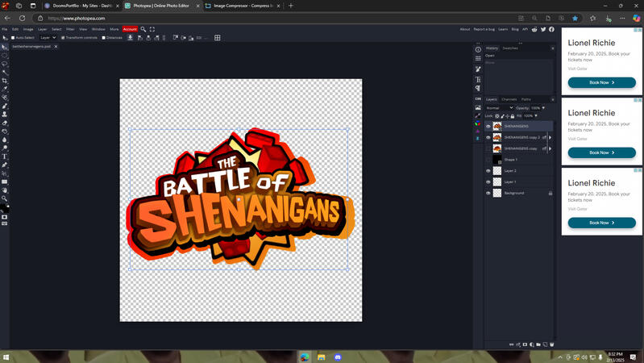
Task: Open the Properties sliders panel icon
Action: coord(478,58)
